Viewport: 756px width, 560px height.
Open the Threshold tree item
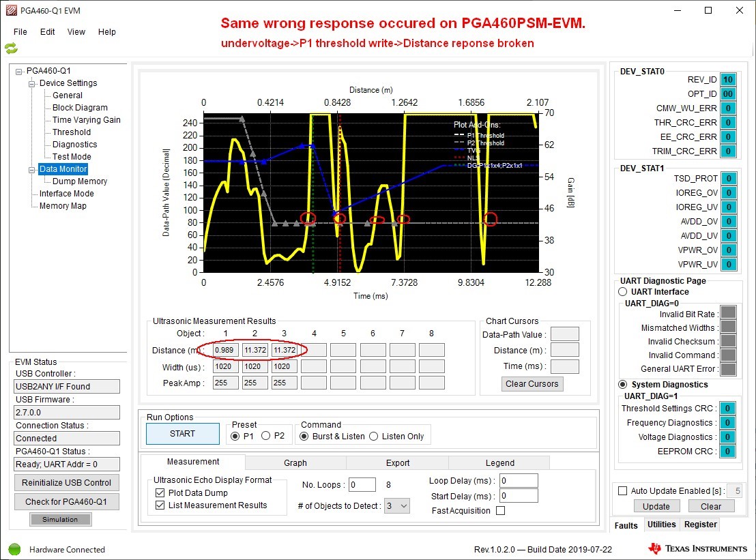(72, 132)
